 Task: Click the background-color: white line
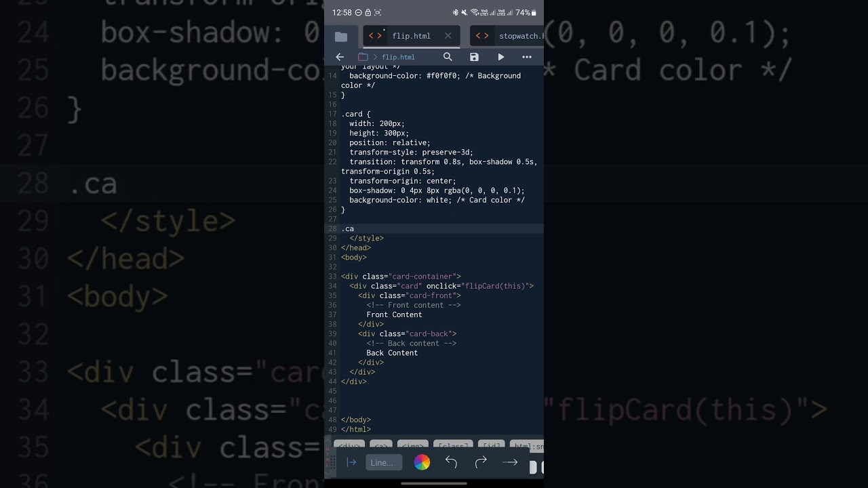(x=437, y=200)
